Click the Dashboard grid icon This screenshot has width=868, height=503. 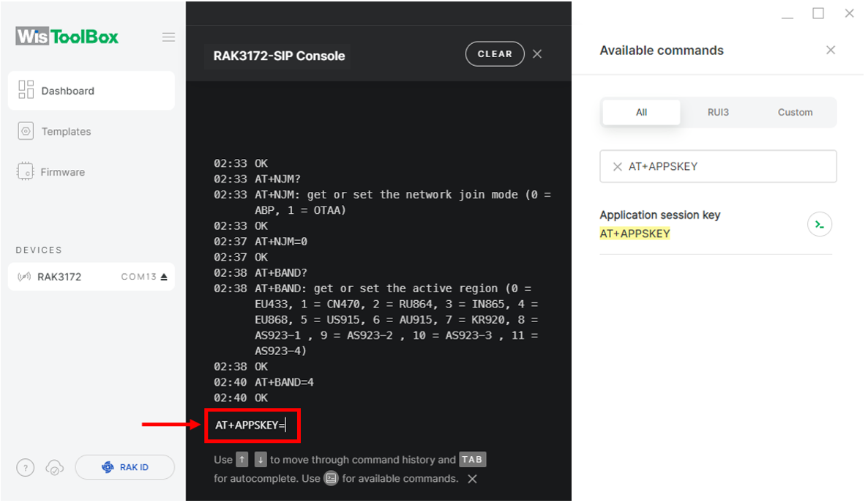click(x=26, y=90)
